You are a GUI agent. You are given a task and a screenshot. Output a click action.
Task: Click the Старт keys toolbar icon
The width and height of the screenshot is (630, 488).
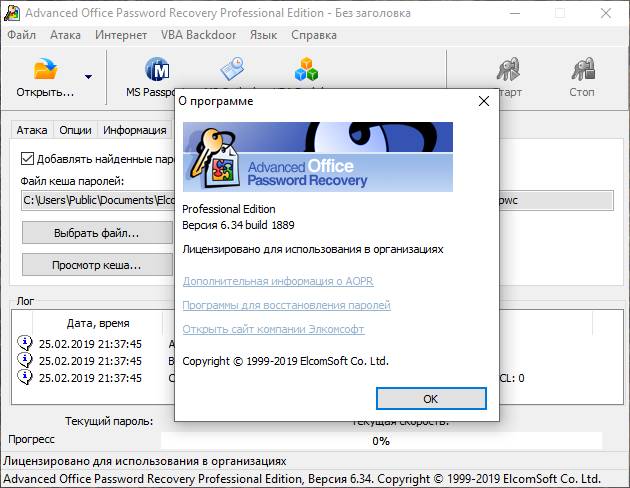pos(508,69)
